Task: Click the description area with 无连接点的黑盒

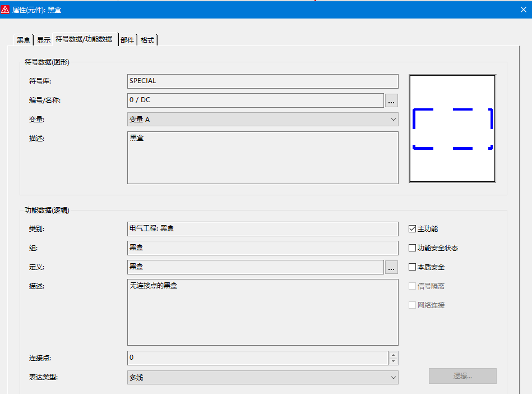Action: click(x=262, y=313)
